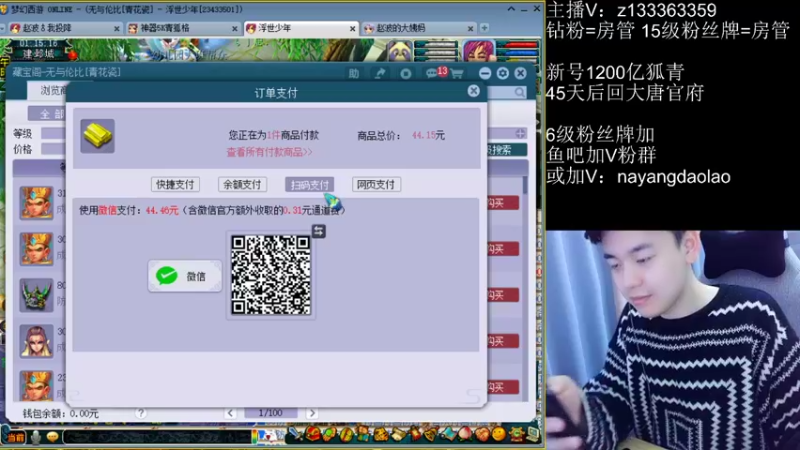Screen dimensions: 800x450
Task: Close the 神器5R青狐格 tab
Action: coord(235,29)
